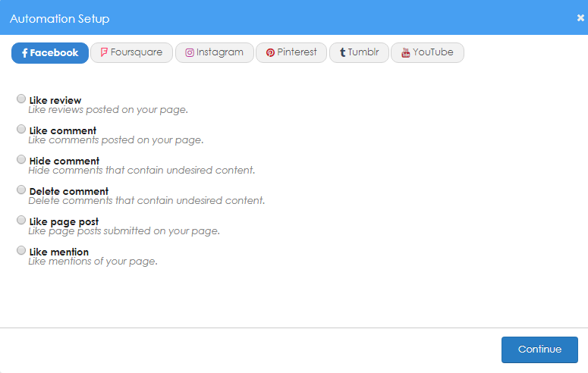
Task: Click 'Delete comments that contain undesired content.' text
Action: pyautogui.click(x=146, y=201)
